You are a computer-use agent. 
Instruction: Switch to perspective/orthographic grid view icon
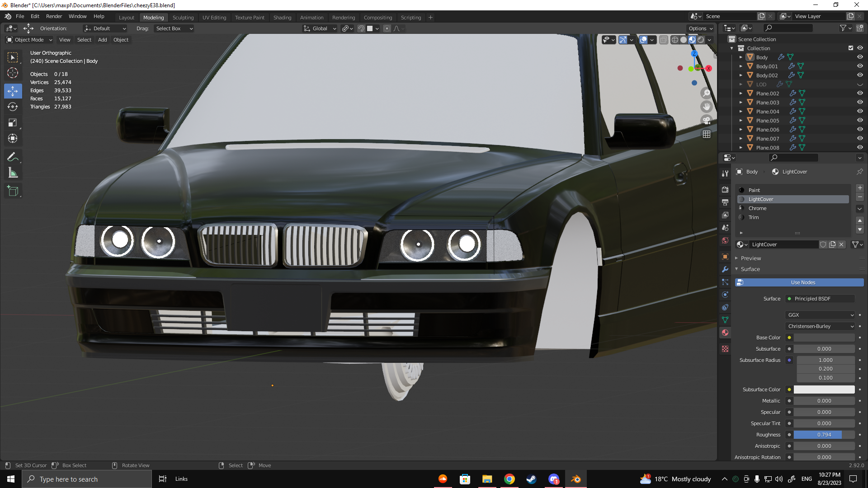tap(707, 134)
